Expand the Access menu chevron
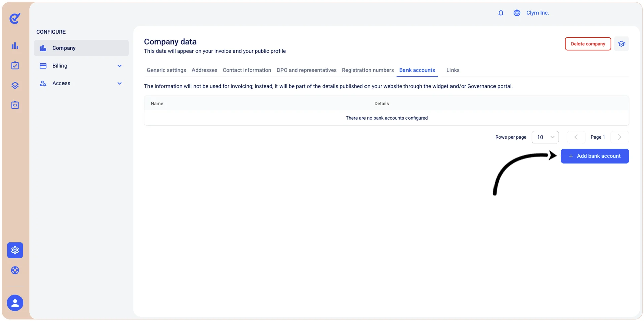 [119, 83]
